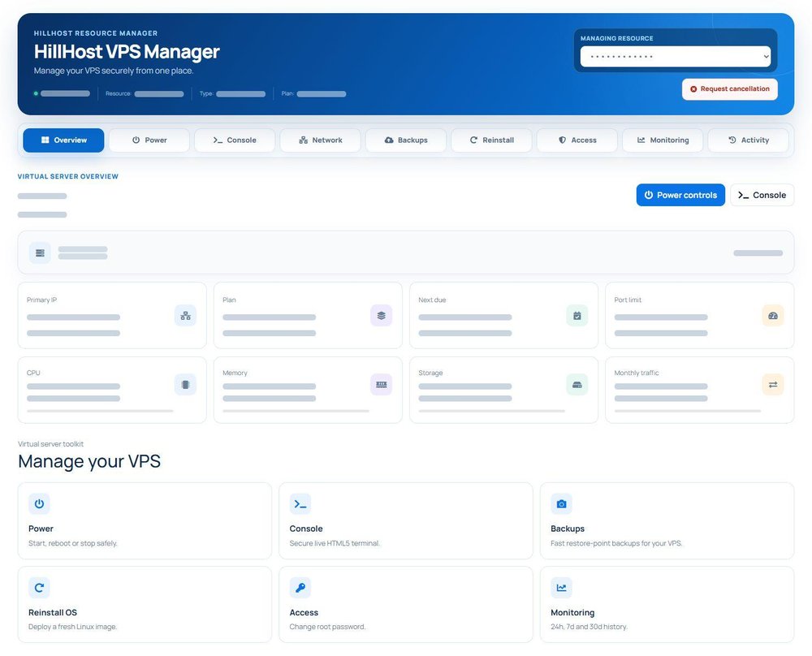
Task: Click the red X icon on Request cancellation
Action: click(x=693, y=89)
